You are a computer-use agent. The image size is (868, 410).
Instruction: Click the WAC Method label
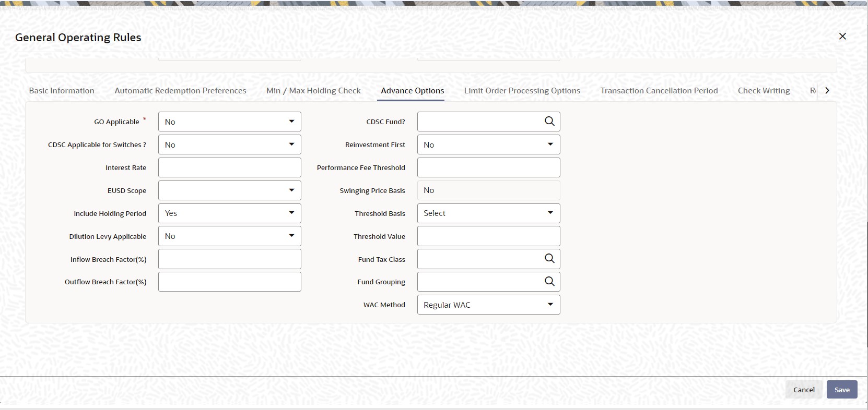(x=384, y=305)
